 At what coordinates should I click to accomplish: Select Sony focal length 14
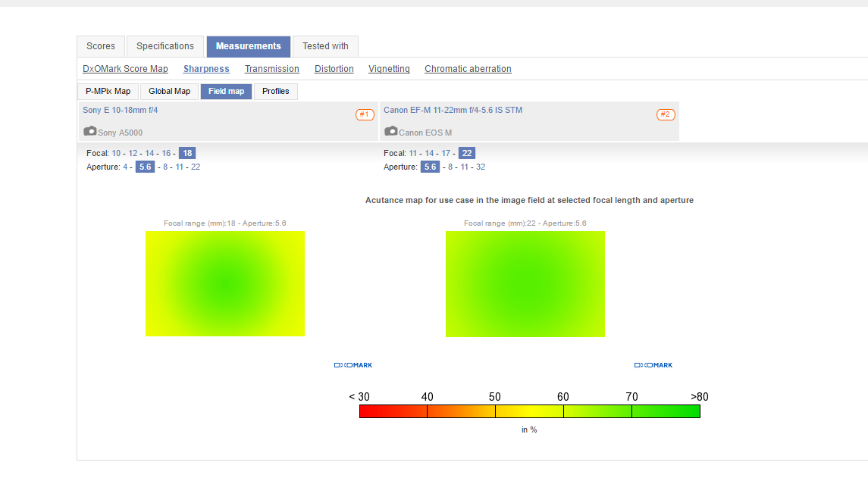pyautogui.click(x=149, y=153)
